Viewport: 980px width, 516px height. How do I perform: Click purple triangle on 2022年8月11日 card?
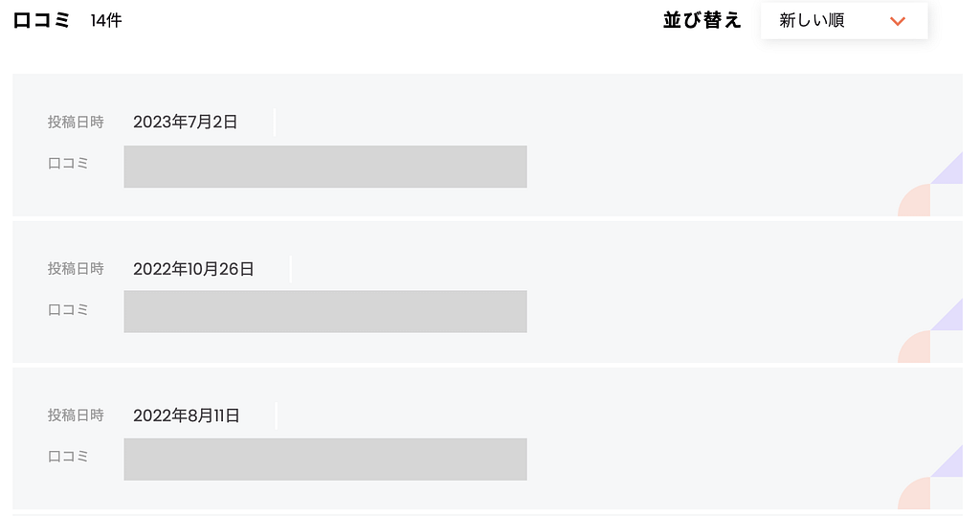click(x=951, y=465)
